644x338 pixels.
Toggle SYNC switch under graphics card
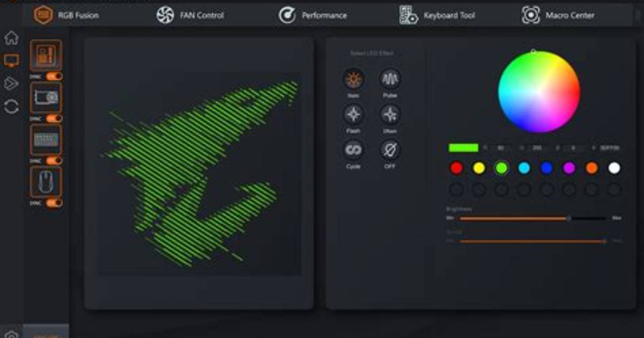tap(54, 118)
